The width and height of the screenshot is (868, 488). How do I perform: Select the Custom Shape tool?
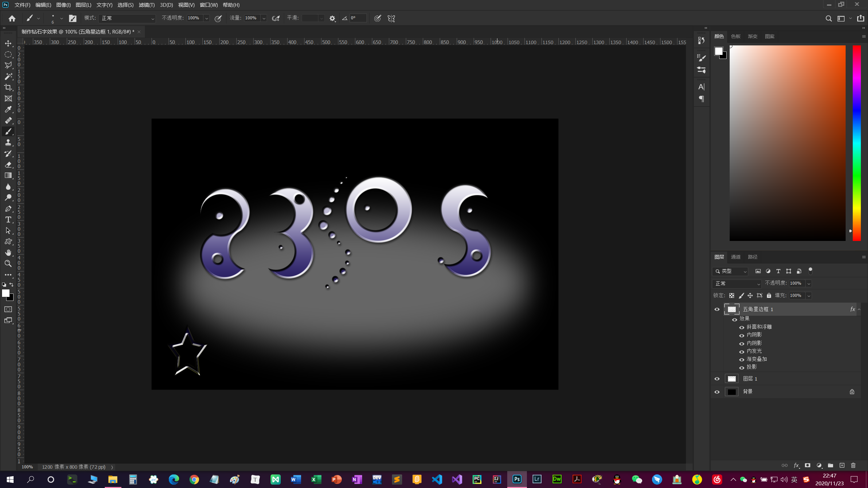point(8,242)
